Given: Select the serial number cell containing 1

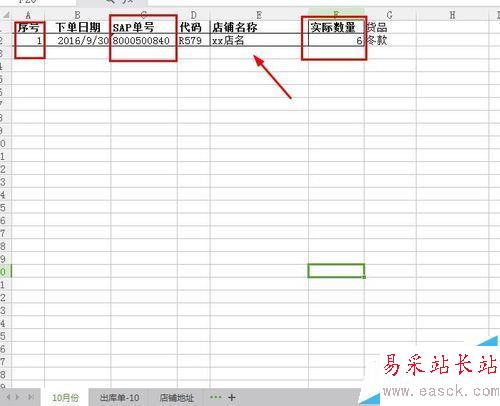Looking at the screenshot, I should pyautogui.click(x=28, y=40).
